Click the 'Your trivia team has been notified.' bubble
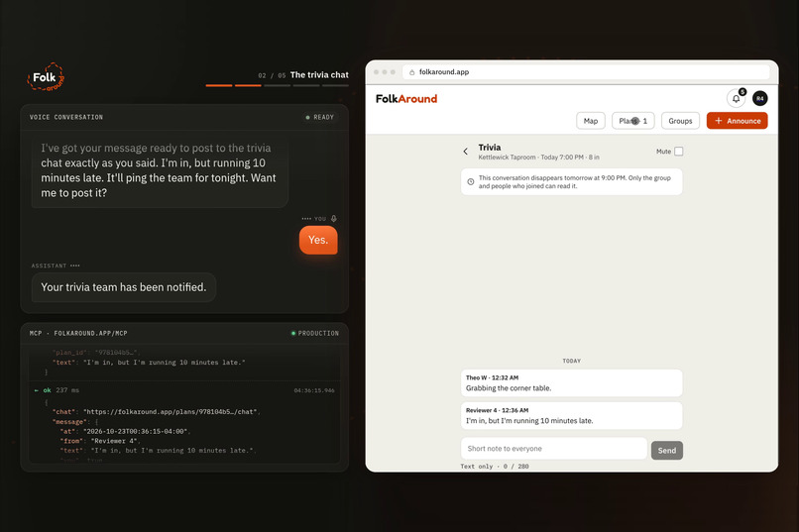The image size is (799, 532). (123, 287)
